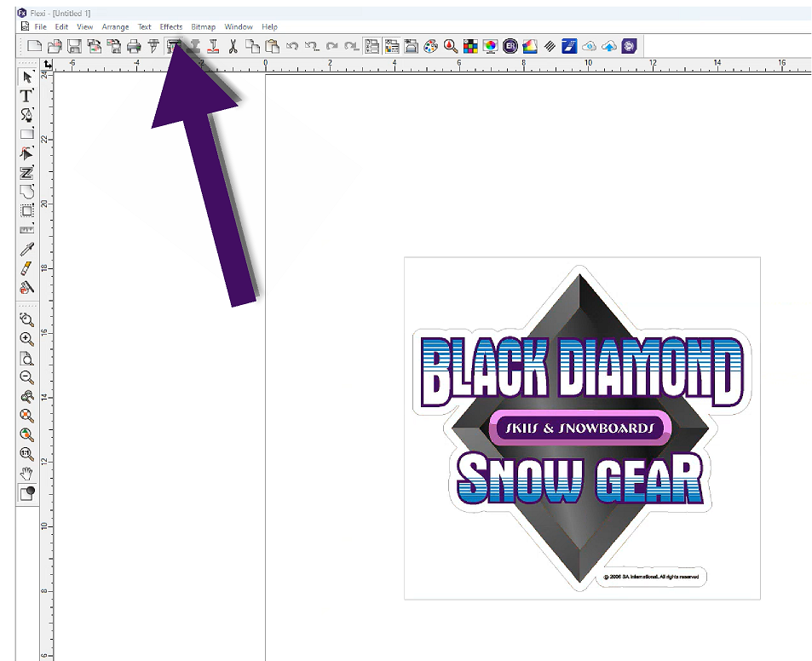Click the Print icon in toolbar

click(x=134, y=46)
